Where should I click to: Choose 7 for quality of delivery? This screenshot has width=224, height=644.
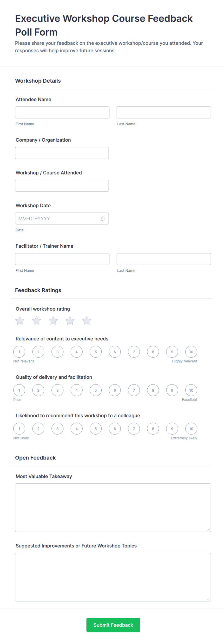click(134, 390)
